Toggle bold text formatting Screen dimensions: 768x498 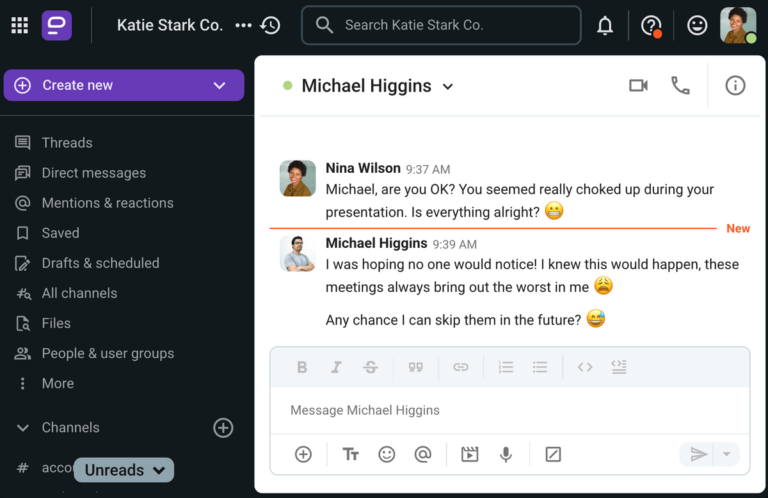(302, 367)
